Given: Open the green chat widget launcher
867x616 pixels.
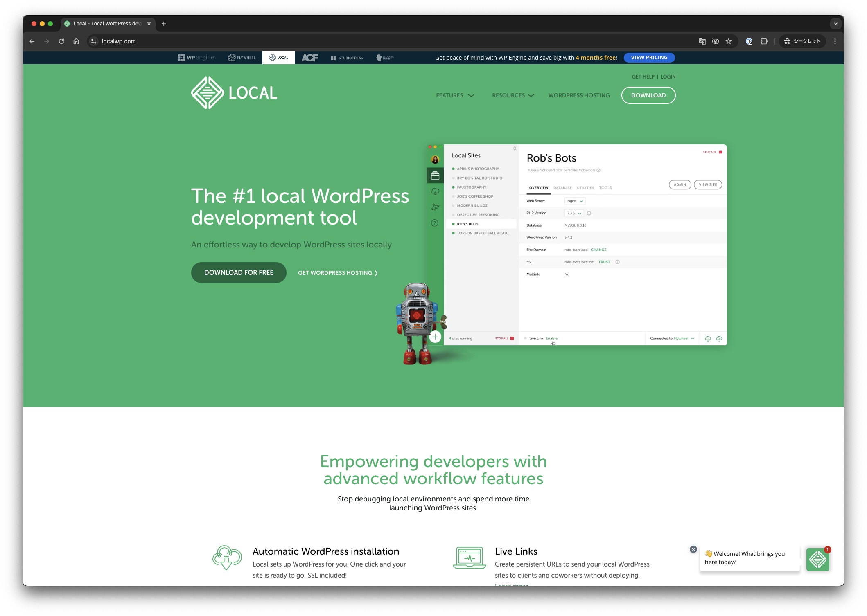Looking at the screenshot, I should pos(818,559).
